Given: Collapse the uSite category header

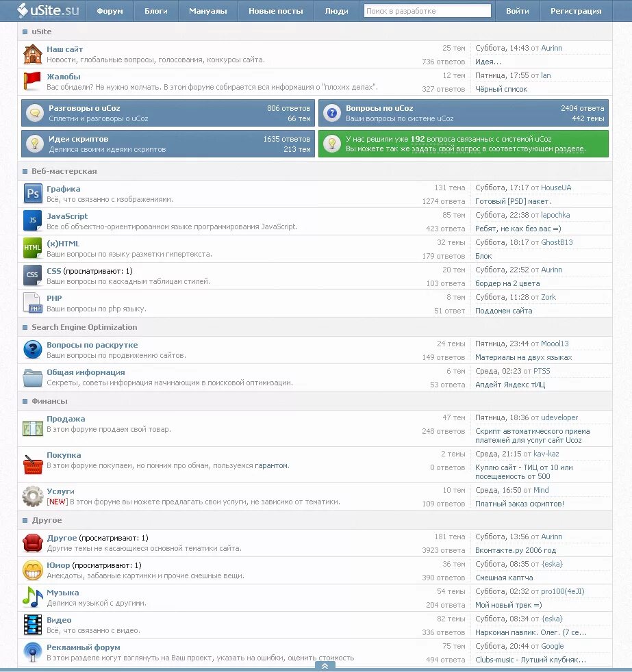Looking at the screenshot, I should coord(25,31).
